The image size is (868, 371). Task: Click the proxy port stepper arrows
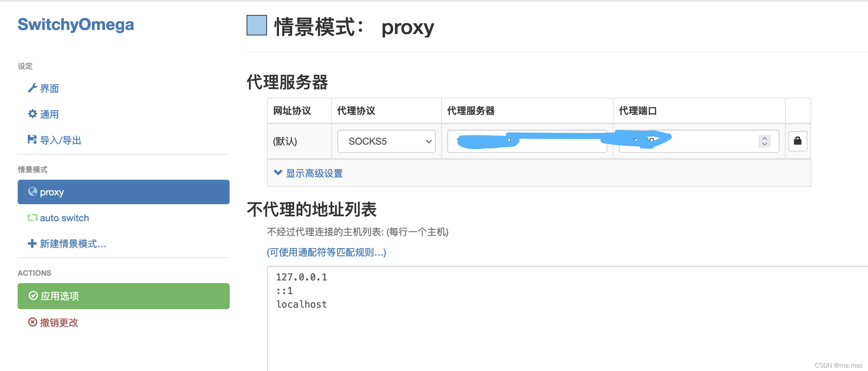point(765,141)
